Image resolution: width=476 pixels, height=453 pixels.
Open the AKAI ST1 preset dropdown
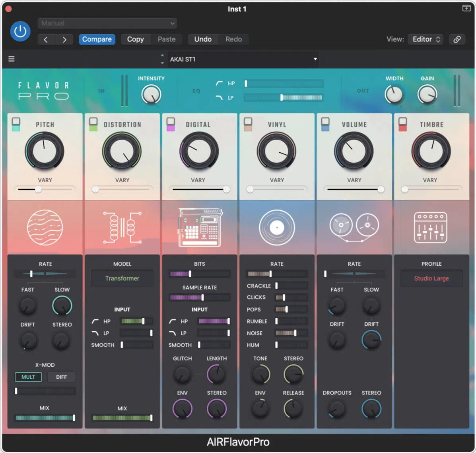[243, 59]
